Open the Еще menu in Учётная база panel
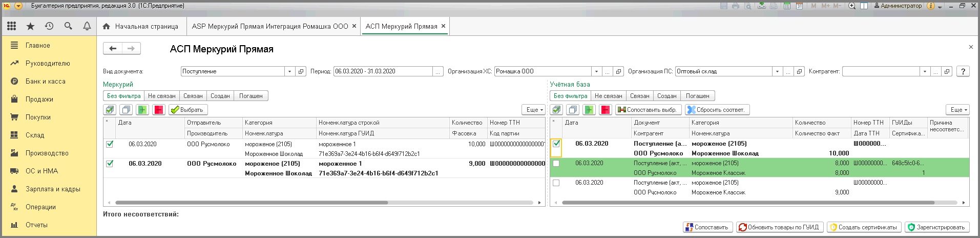Viewport: 980px width, 238px height. pyautogui.click(x=958, y=110)
